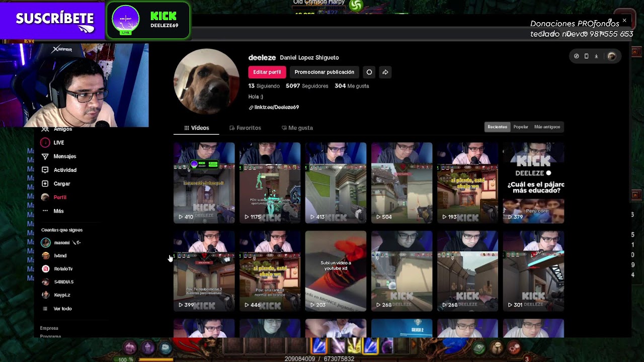644x362 pixels.
Task: Play the video with 446 views
Action: [x=270, y=271]
